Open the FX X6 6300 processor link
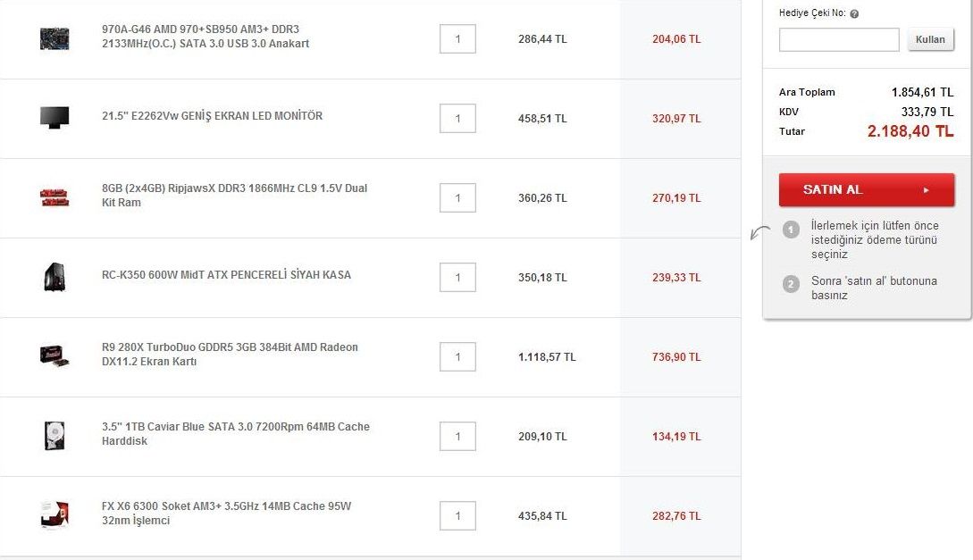 coord(226,514)
